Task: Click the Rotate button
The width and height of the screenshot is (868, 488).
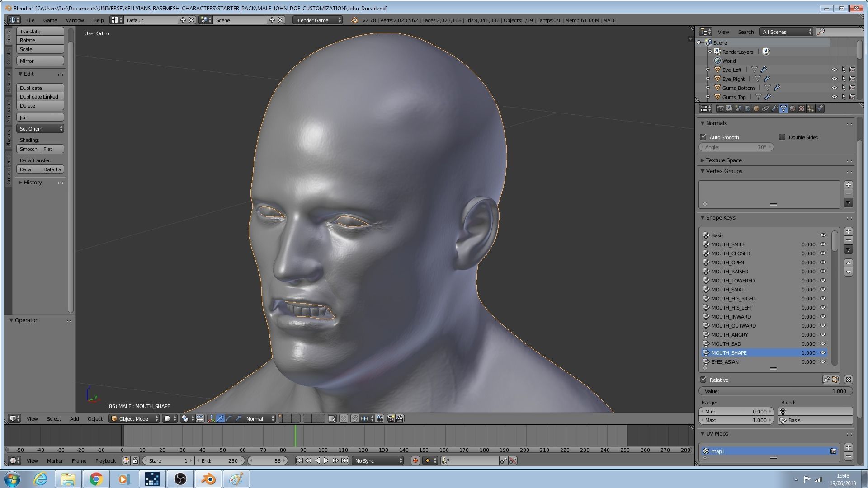Action: coord(40,40)
